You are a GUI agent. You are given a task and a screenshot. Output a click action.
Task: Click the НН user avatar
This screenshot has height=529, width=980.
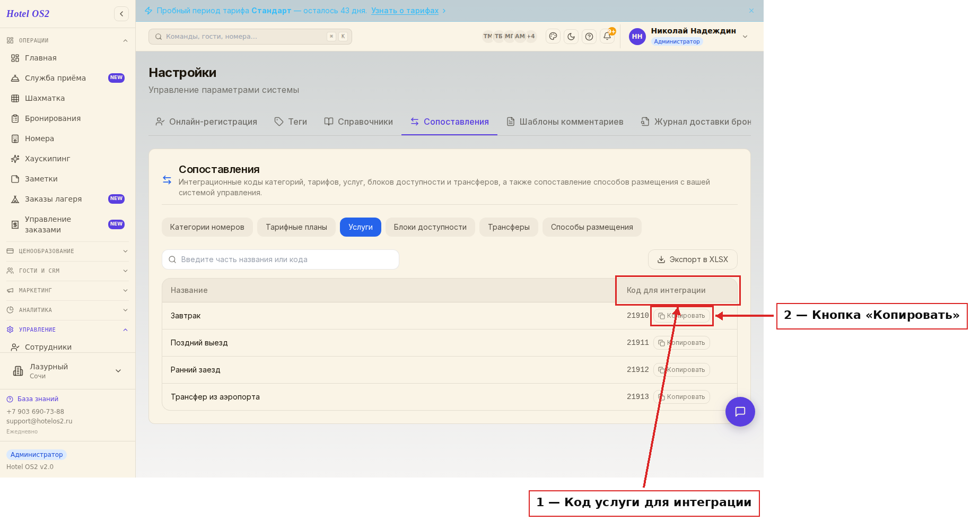coord(637,37)
